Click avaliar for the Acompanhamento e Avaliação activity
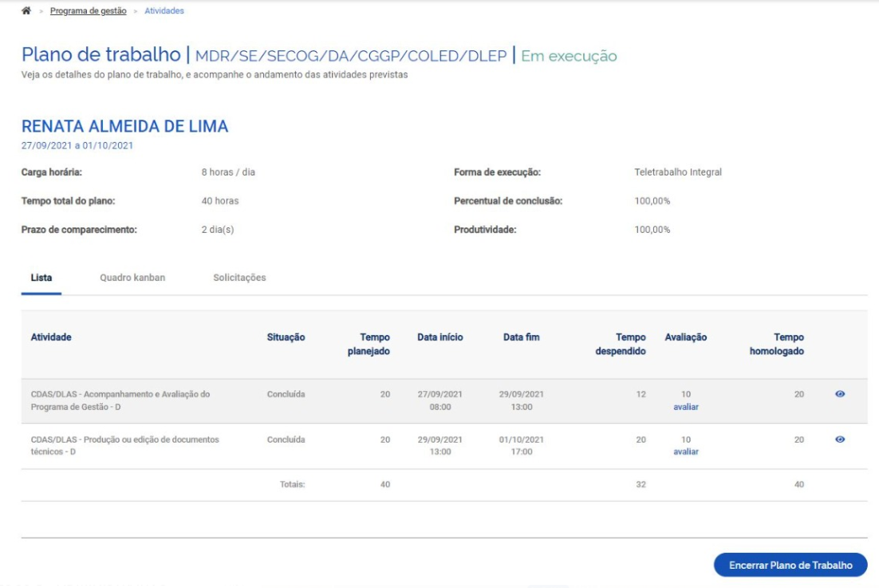Screen dimensions: 879x588 (x=685, y=407)
